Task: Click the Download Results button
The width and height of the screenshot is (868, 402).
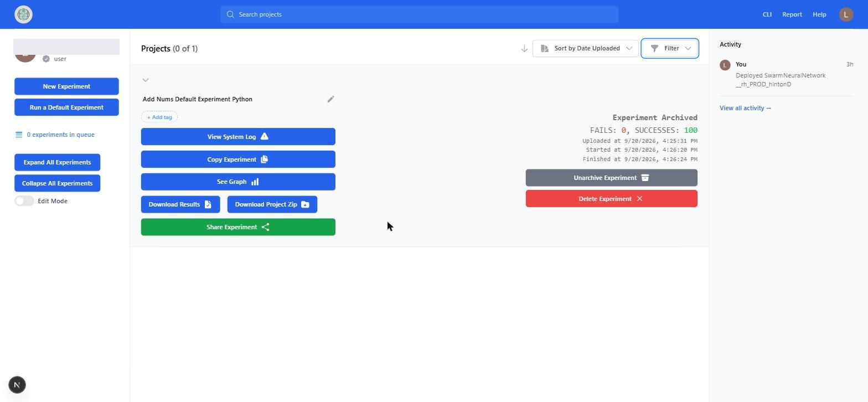Action: click(180, 204)
